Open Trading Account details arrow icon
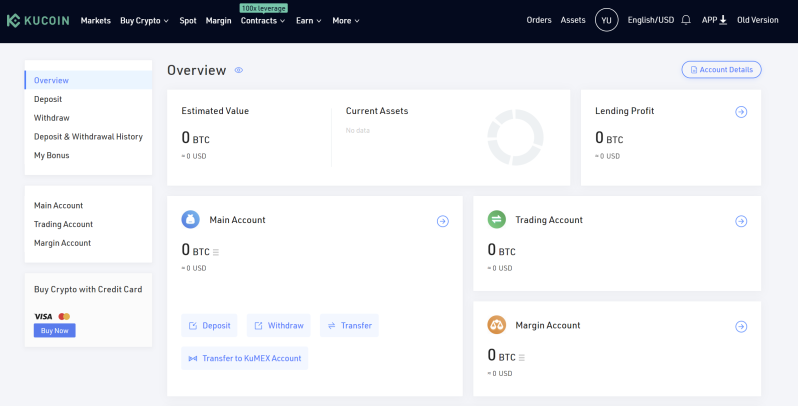The width and height of the screenshot is (798, 406). tap(741, 221)
